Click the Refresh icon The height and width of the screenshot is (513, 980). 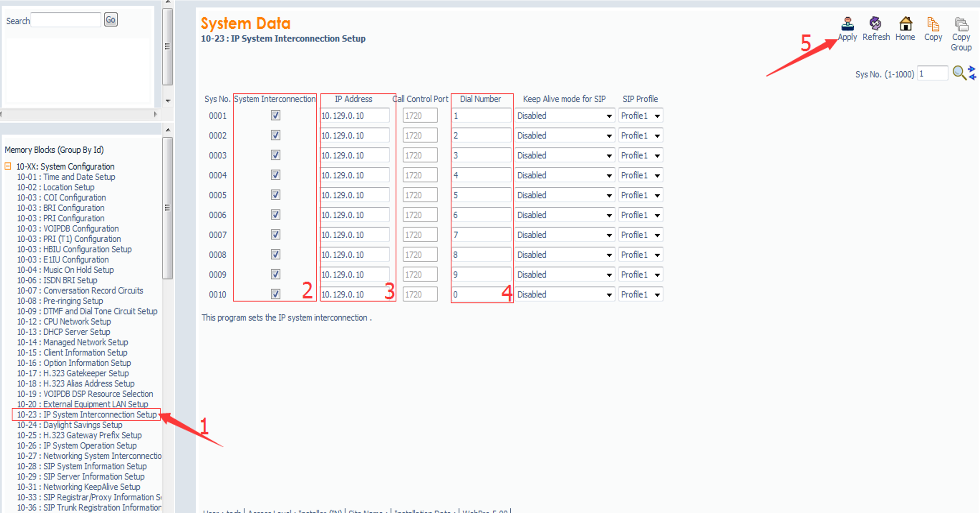pyautogui.click(x=875, y=24)
